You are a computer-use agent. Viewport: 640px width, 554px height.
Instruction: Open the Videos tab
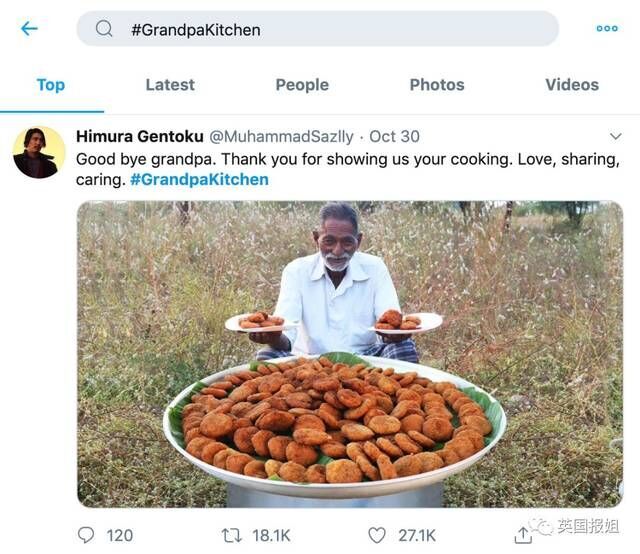(x=572, y=85)
